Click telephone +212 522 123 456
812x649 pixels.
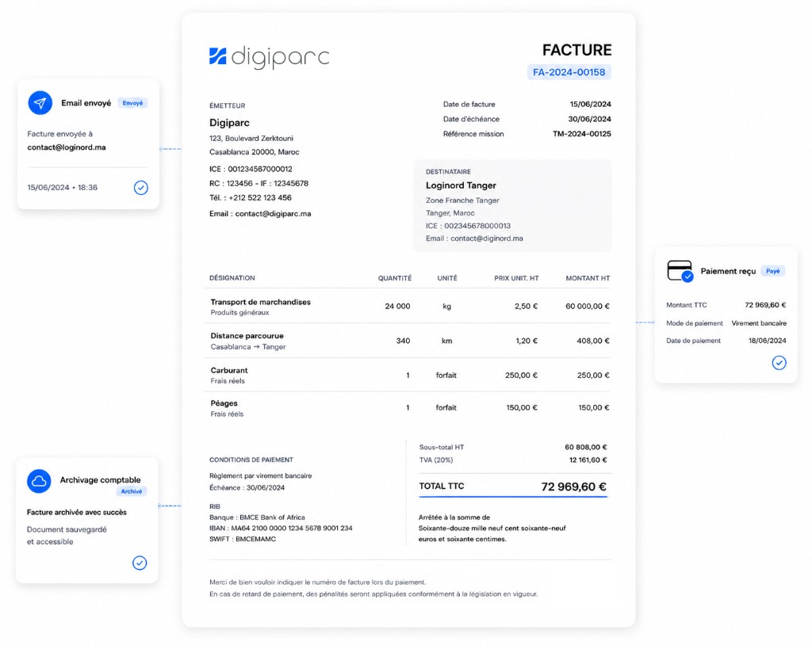[260, 197]
